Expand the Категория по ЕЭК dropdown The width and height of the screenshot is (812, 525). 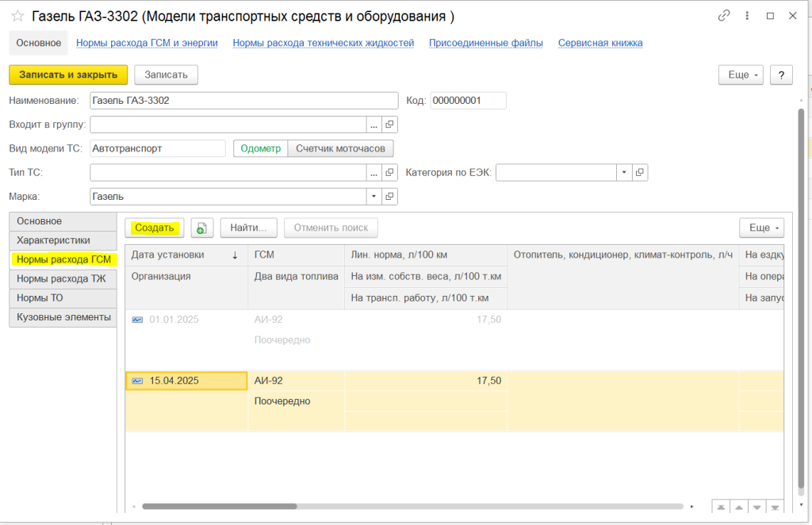(x=624, y=172)
